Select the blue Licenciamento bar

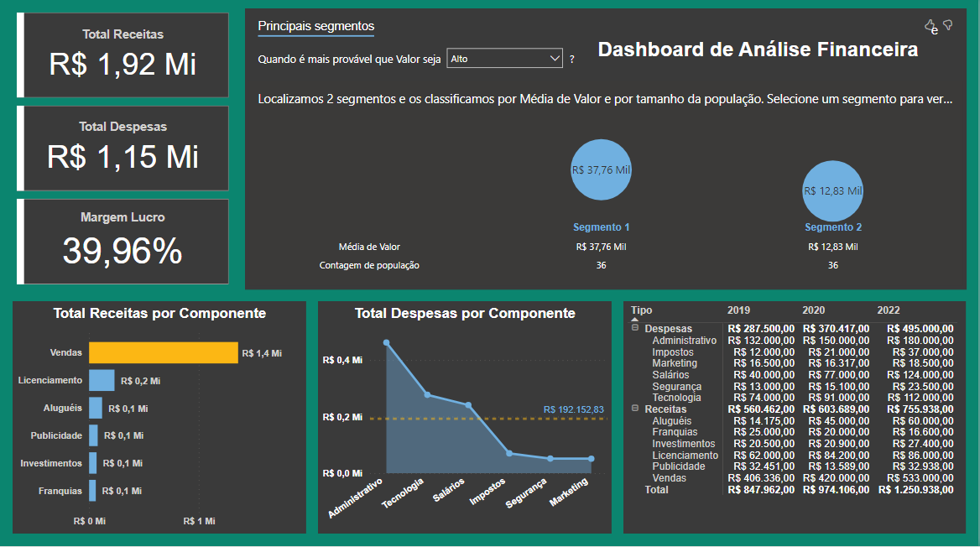pyautogui.click(x=102, y=380)
